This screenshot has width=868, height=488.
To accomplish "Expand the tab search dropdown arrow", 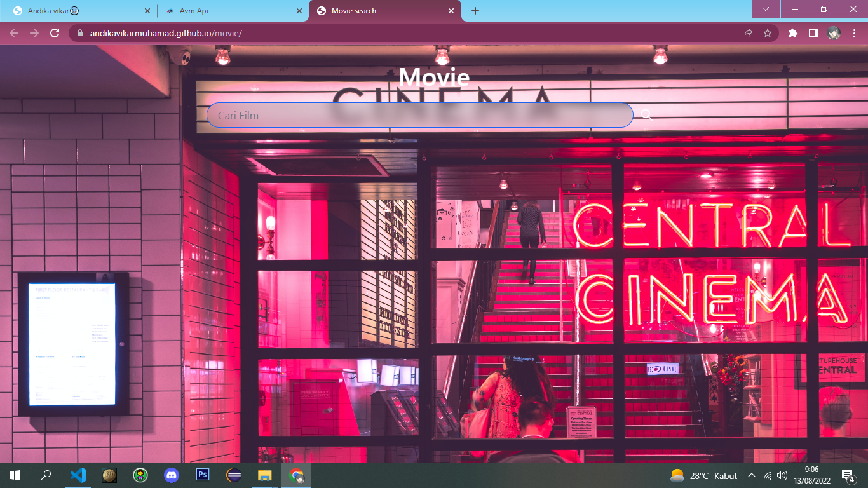I will coord(766,10).
